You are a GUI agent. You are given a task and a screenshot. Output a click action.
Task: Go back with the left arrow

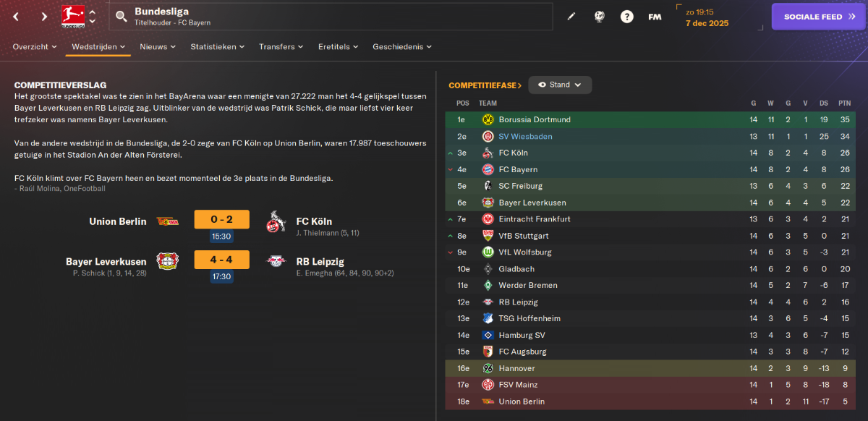tap(16, 17)
